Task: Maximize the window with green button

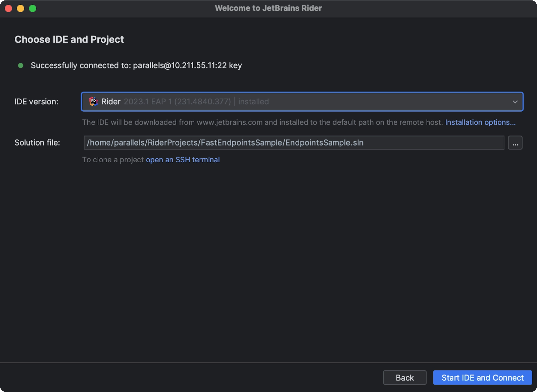Action: coord(33,8)
